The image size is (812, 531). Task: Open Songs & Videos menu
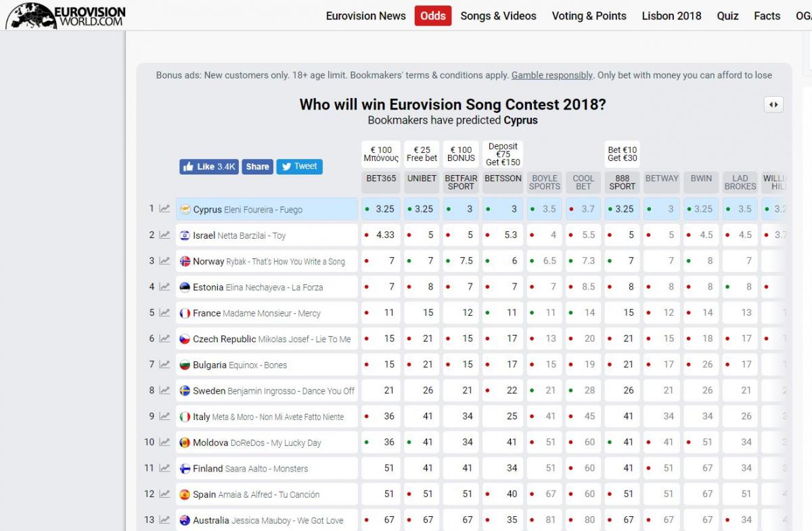point(499,16)
